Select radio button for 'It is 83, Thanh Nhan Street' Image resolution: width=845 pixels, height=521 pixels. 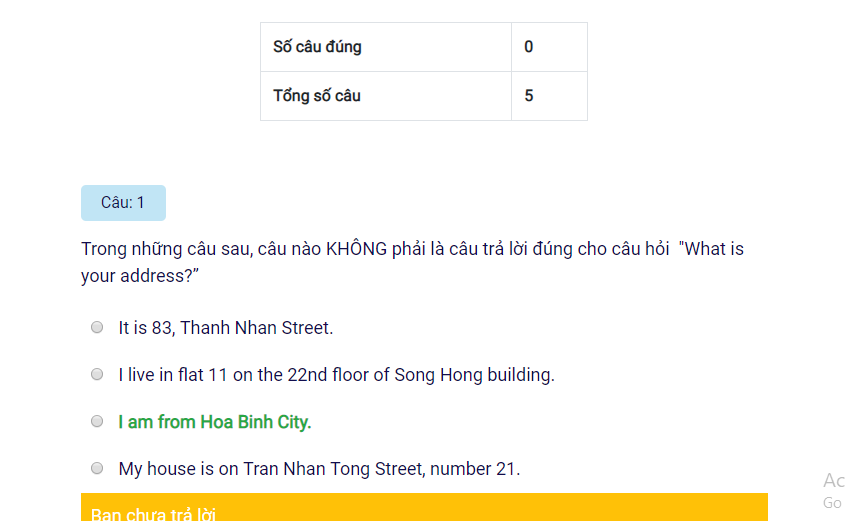97,327
